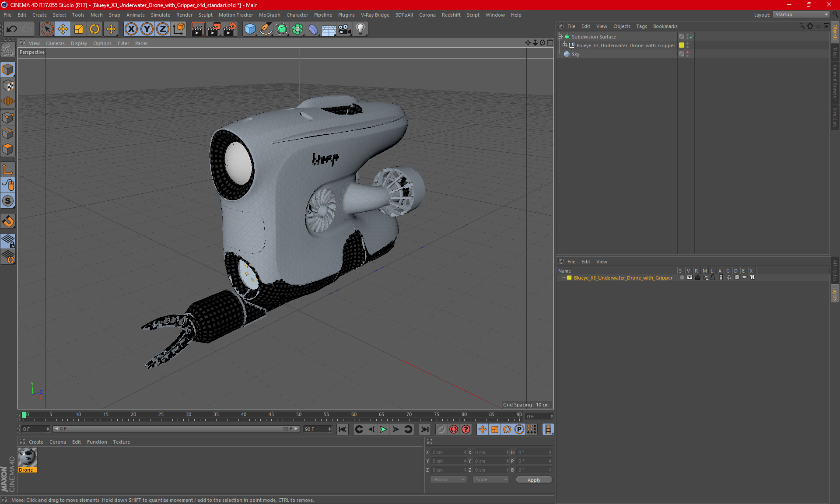Click the timeline range slider bar
The height and width of the screenshot is (504, 840).
click(176, 429)
